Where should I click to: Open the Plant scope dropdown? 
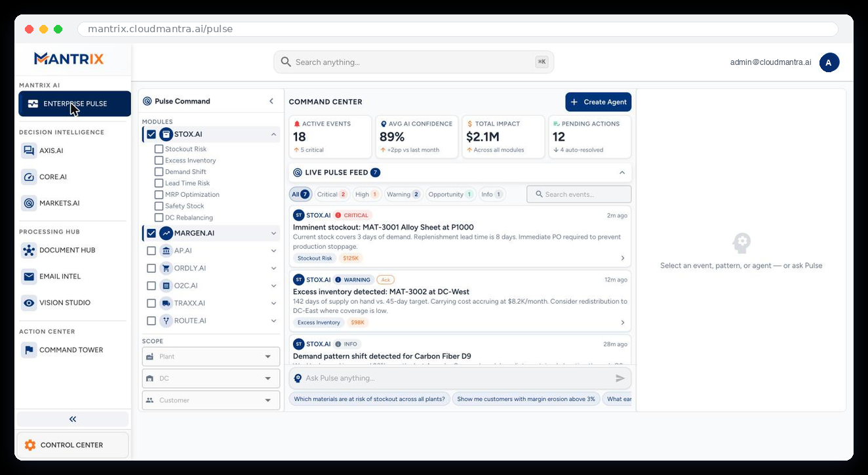tap(211, 356)
